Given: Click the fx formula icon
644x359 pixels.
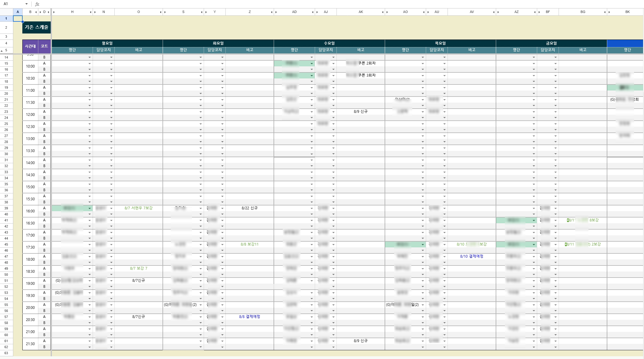Looking at the screenshot, I should (37, 4).
